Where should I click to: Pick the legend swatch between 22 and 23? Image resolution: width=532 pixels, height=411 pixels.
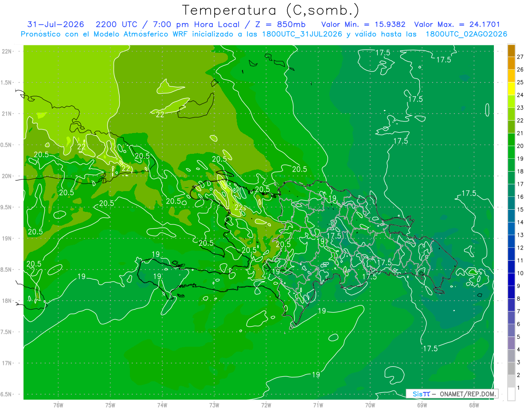pos(511,114)
